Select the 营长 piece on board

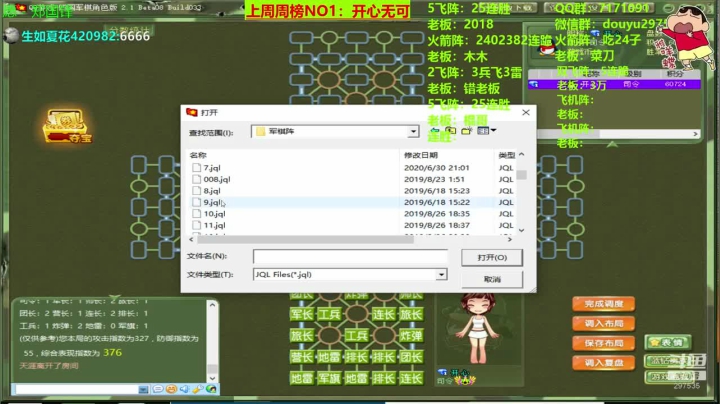302,357
